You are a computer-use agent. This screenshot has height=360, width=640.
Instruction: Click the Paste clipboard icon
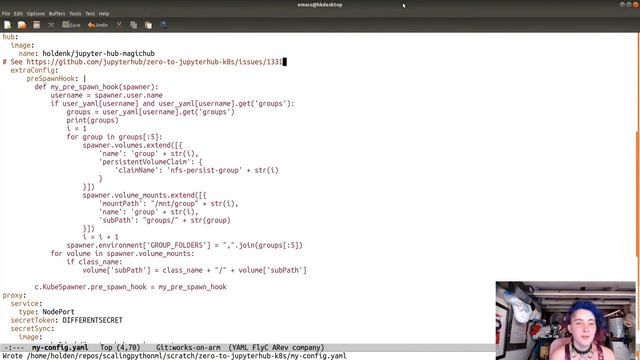[149, 25]
